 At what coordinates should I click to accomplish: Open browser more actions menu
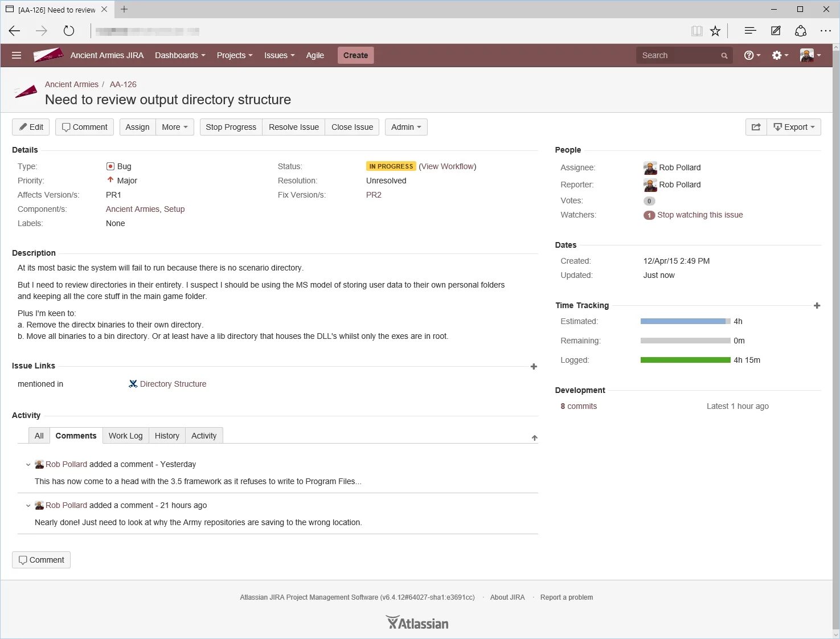[826, 31]
